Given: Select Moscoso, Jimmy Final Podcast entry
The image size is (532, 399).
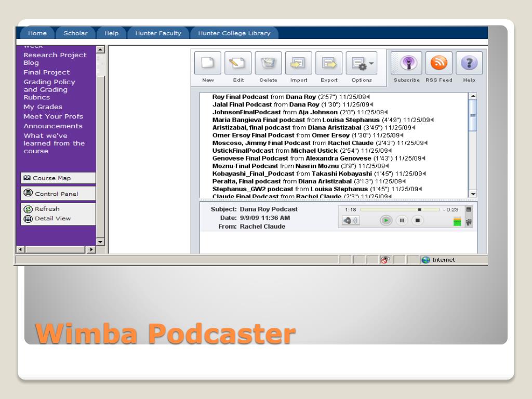Looking at the screenshot, I should coord(320,143).
